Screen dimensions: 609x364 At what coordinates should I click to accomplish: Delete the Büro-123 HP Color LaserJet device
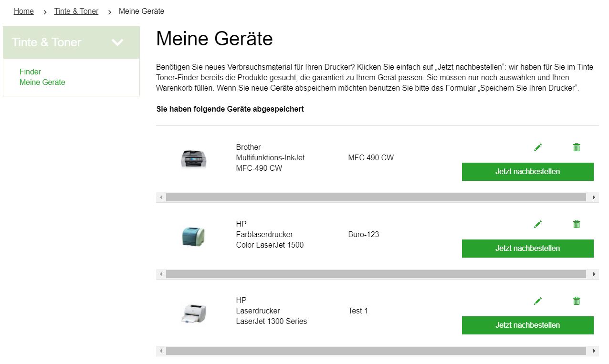pyautogui.click(x=577, y=224)
